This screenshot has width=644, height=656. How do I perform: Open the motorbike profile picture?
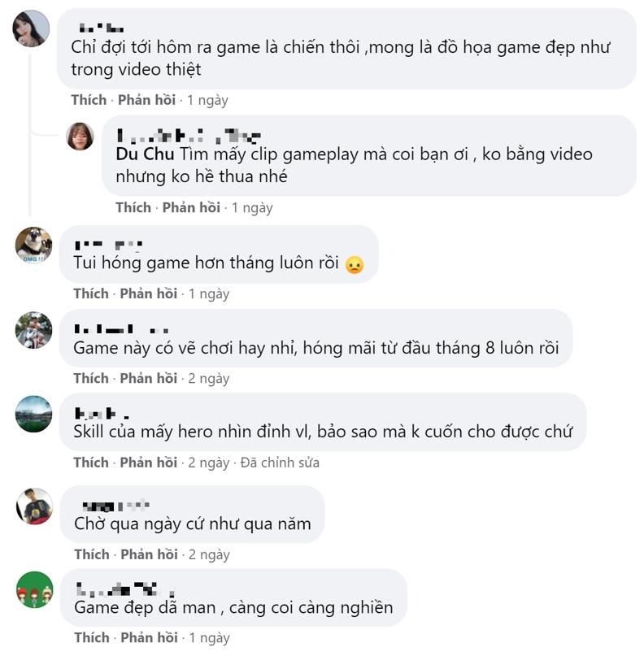tap(33, 330)
